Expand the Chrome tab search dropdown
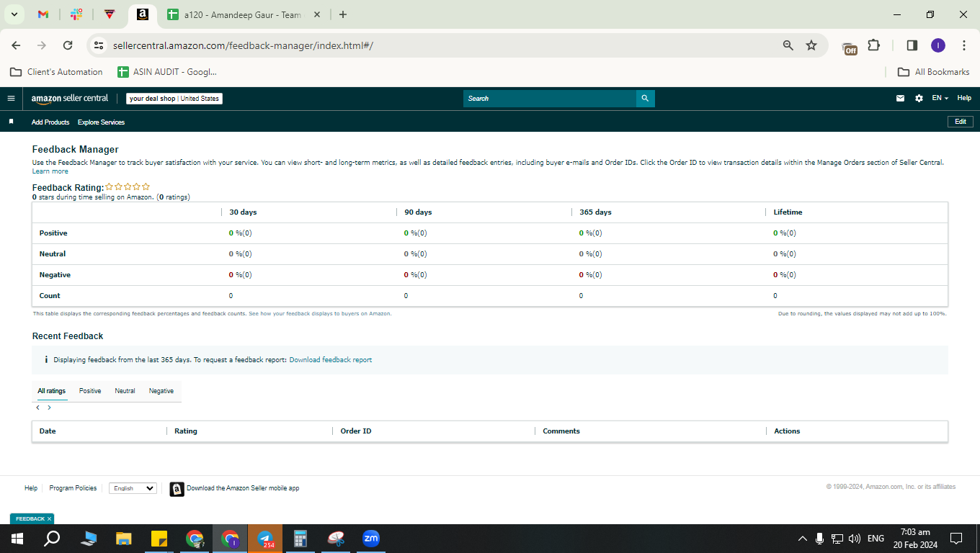Viewport: 980px width, 553px height. coord(14,14)
